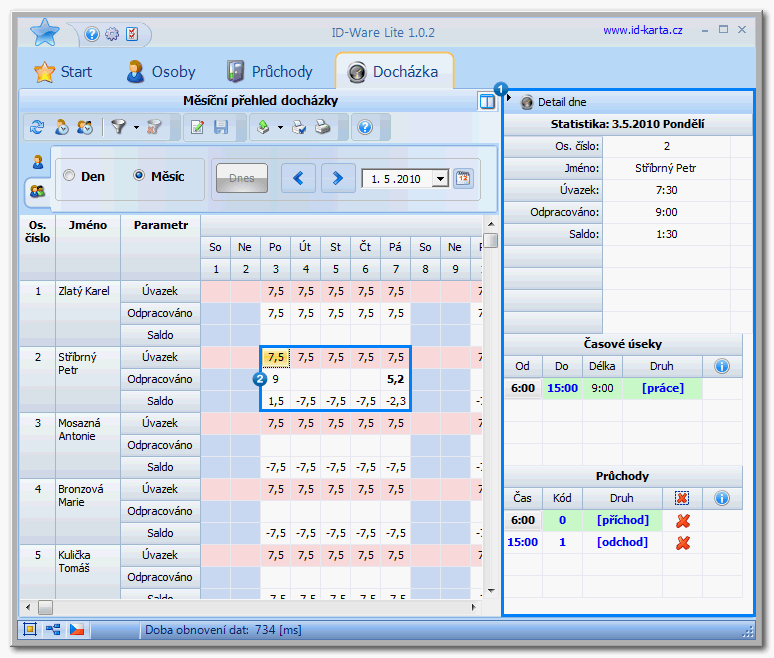
Task: Click the single person with clock icon
Action: [61, 127]
